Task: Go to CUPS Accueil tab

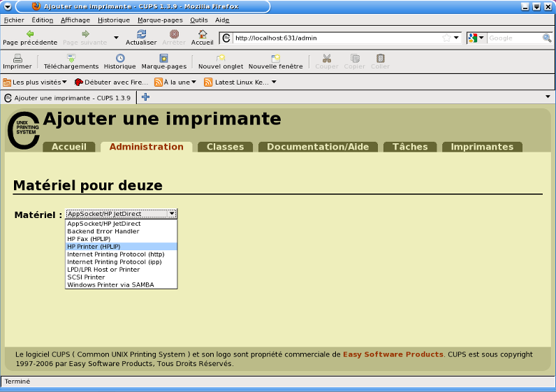Action: click(x=69, y=147)
